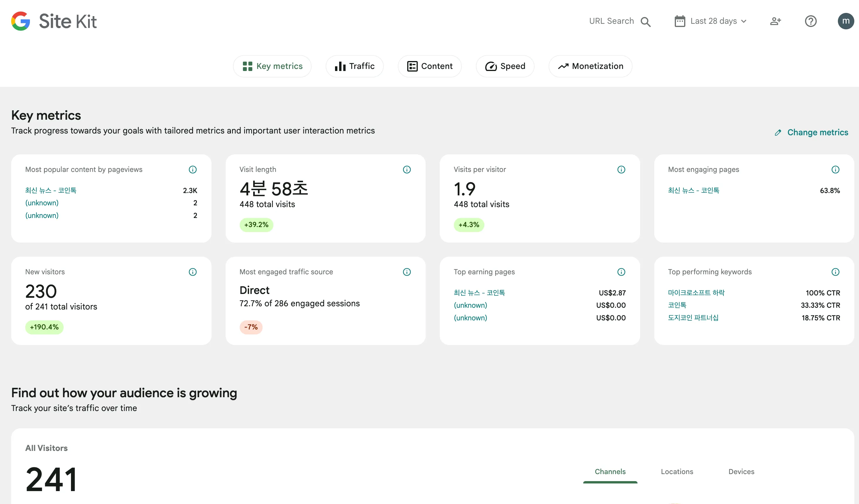
Task: Jump to the Traffic section
Action: [x=354, y=66]
